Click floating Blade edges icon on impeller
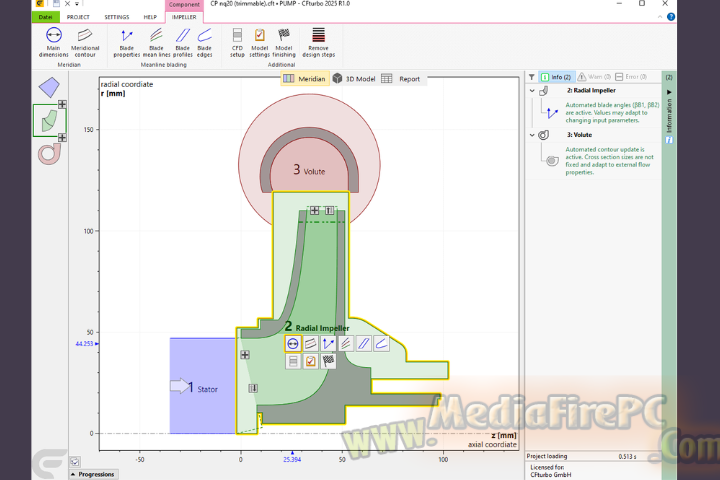Screen dimensions: 720x480 point(381,344)
